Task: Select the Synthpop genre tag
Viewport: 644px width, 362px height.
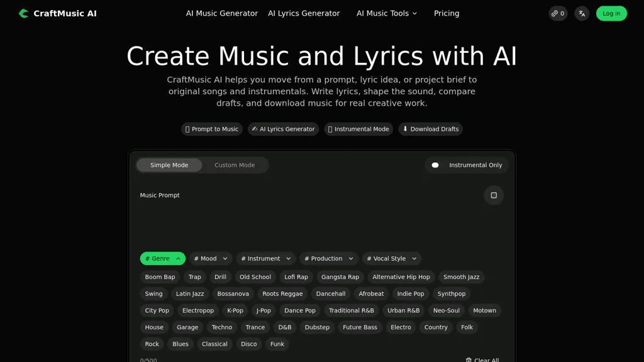Action: 452,294
